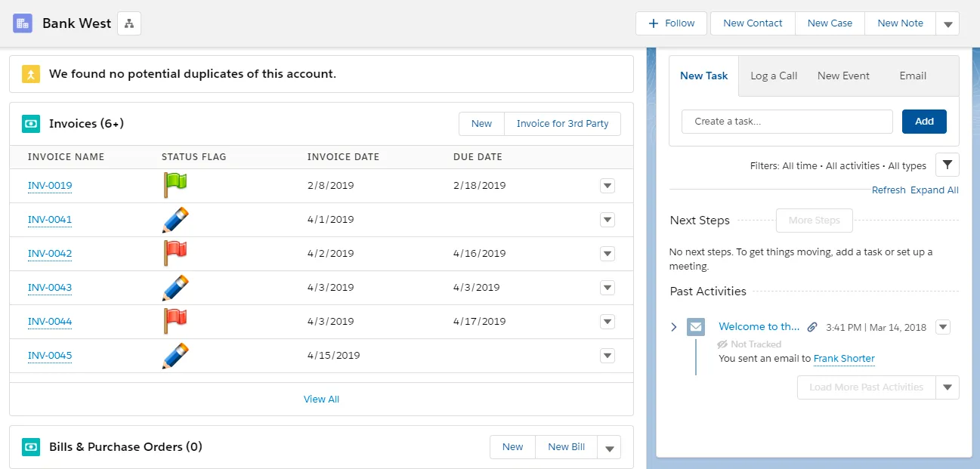Click the red flag for INV-0042

pos(175,253)
